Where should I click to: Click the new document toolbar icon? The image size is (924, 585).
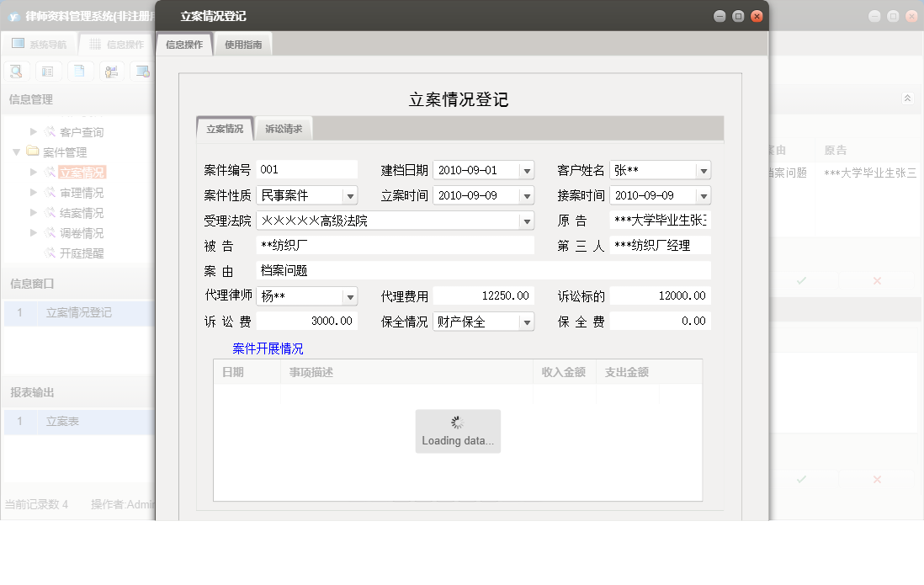(80, 71)
